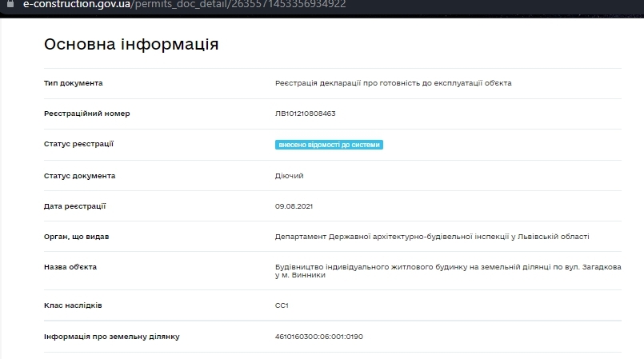Select the e-construction.gov.ua URL in address bar
This screenshot has width=644, height=359.
coord(185,5)
